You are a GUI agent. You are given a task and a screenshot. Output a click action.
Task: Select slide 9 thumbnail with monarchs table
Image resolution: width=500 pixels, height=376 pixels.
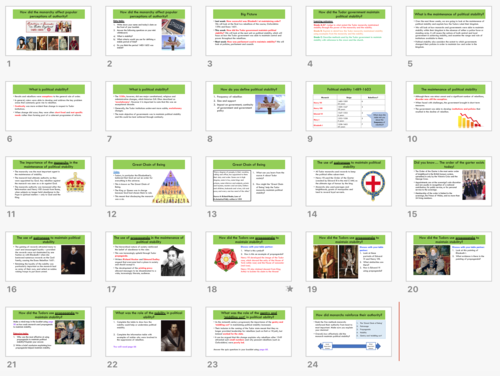pos(349,106)
